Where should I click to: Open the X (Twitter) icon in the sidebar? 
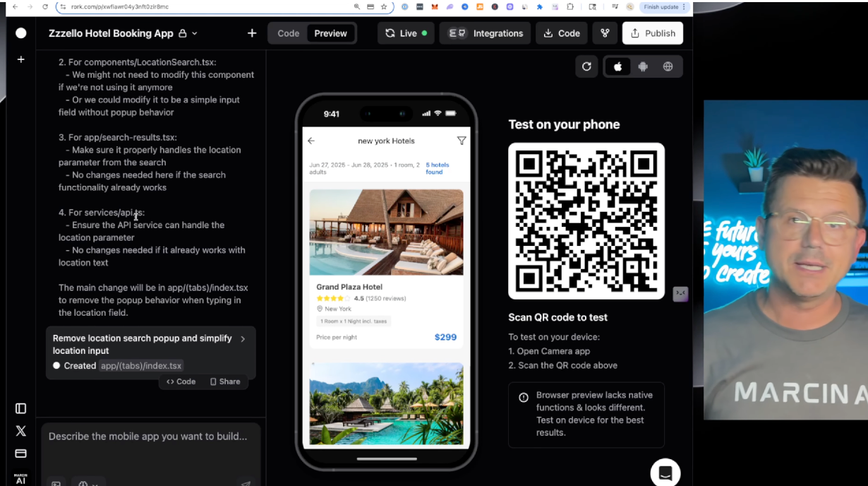[x=20, y=431]
